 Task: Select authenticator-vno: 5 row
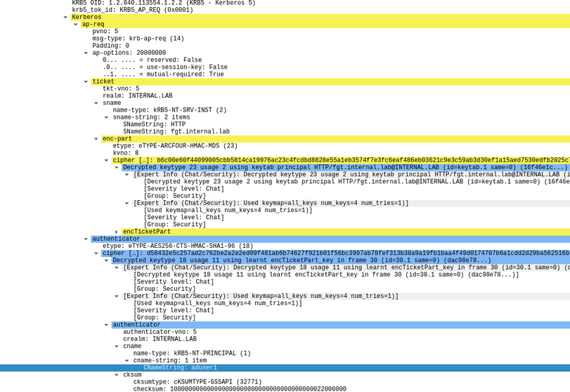click(160, 332)
